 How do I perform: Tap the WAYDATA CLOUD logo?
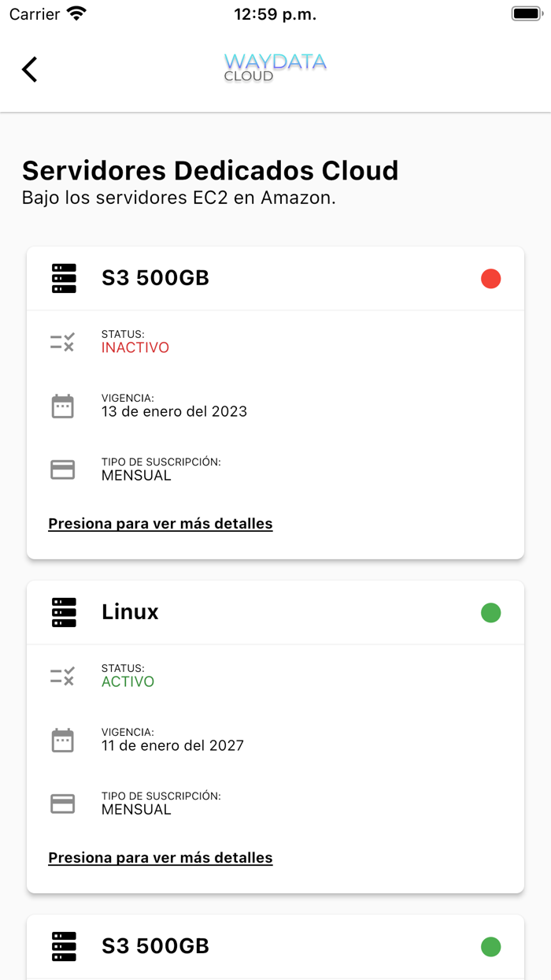click(275, 69)
